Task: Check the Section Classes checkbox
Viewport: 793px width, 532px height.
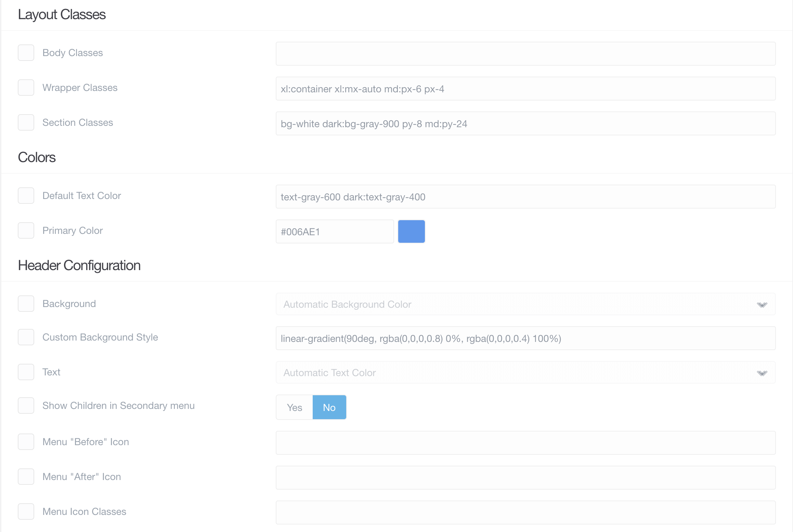Action: pyautogui.click(x=26, y=122)
